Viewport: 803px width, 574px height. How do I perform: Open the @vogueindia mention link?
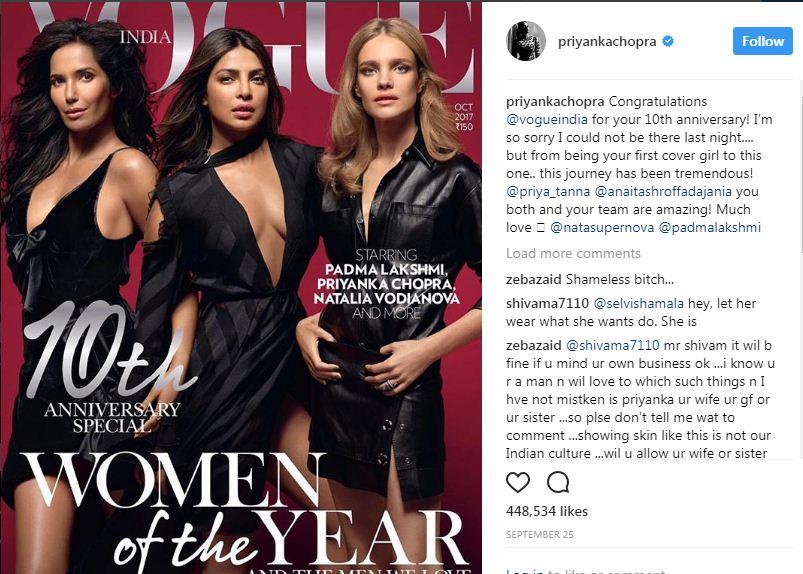[x=547, y=119]
